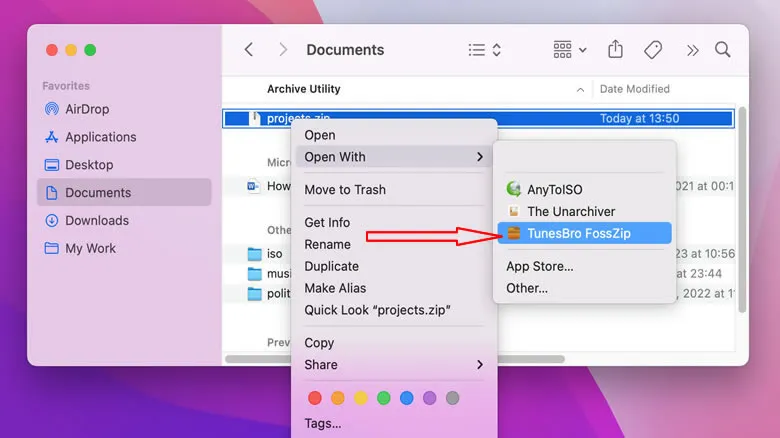Image resolution: width=780 pixels, height=438 pixels.
Task: Apply the blue tag color
Action: 406,398
